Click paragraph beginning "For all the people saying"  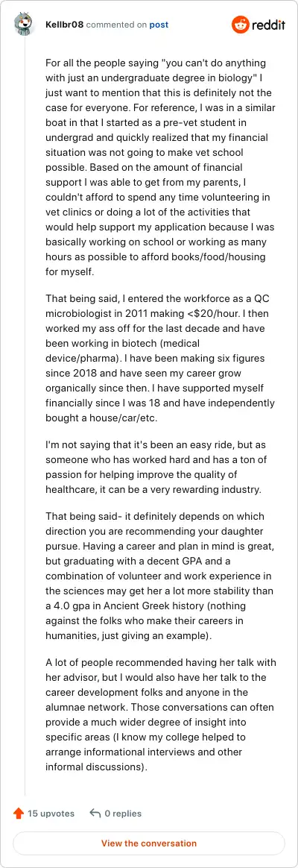[160, 168]
